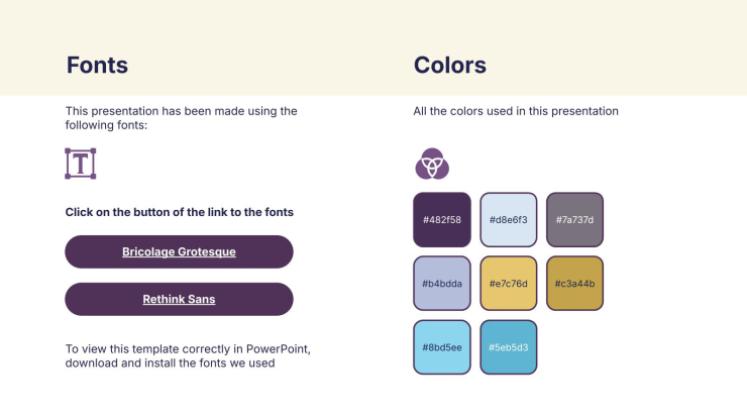Click the Fonts heading
The height and width of the screenshot is (420, 747).
(97, 65)
